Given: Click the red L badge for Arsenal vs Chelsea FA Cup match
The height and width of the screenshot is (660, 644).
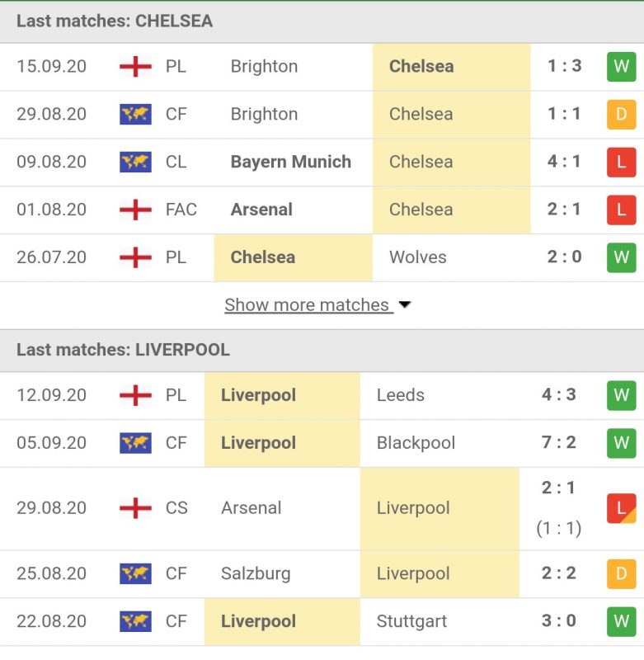Looking at the screenshot, I should tap(621, 210).
